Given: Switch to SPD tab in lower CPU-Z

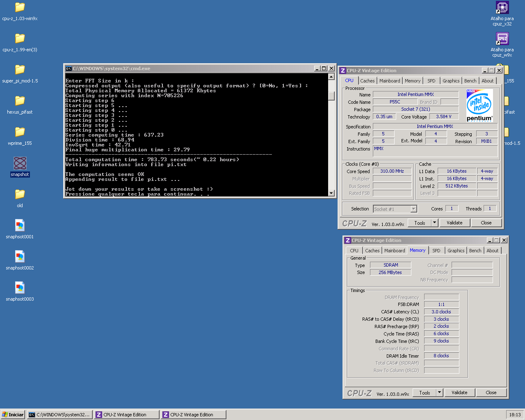Looking at the screenshot, I should (x=436, y=251).
